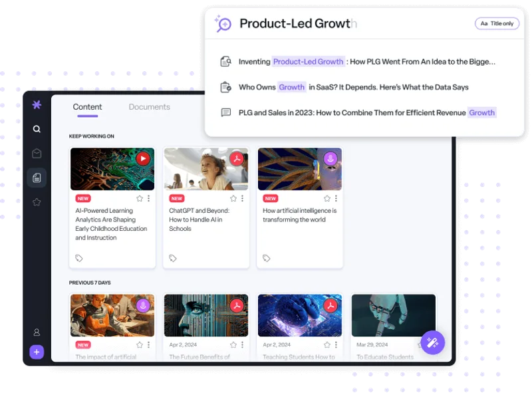Toggle the Title only search filter
Image resolution: width=532 pixels, height=399 pixels.
(497, 23)
